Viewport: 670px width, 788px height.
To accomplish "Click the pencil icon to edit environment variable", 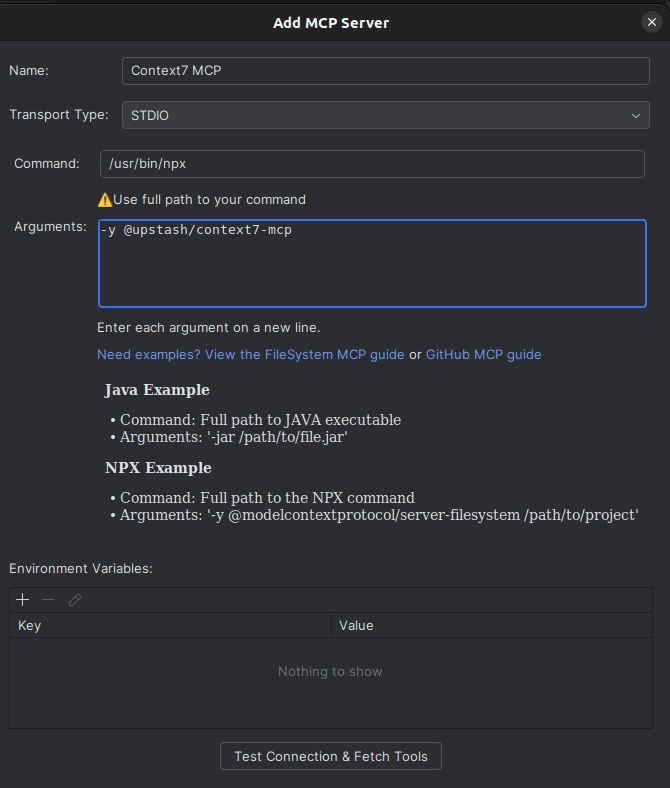I will click(75, 600).
